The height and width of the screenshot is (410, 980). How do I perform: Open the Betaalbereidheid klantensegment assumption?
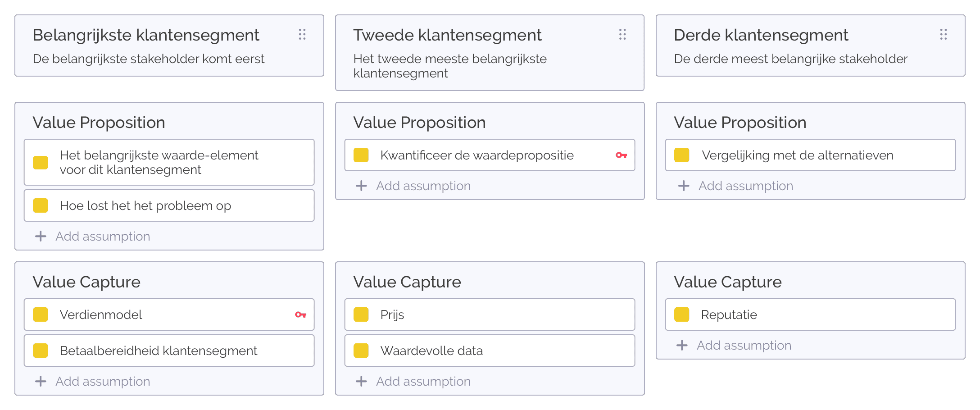169,351
